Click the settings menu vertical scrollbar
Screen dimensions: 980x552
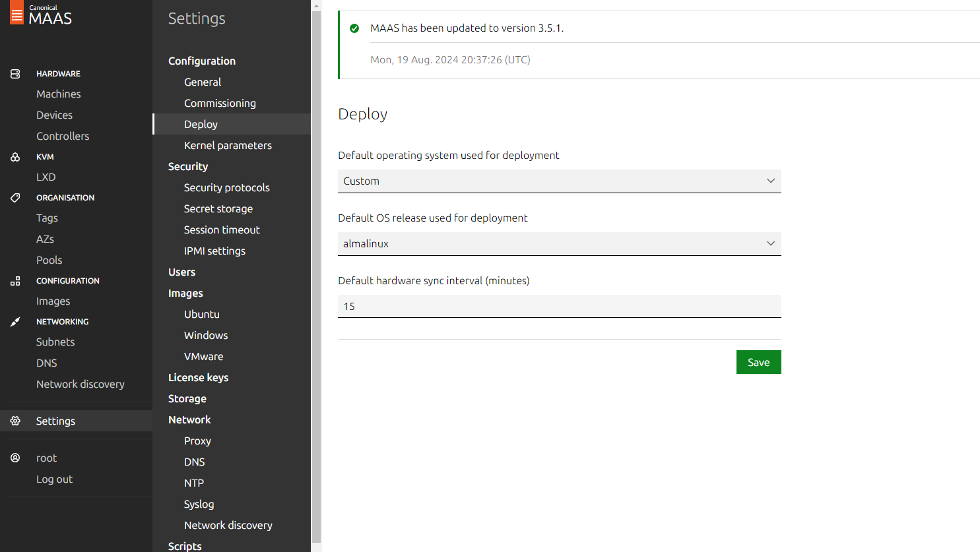316,264
